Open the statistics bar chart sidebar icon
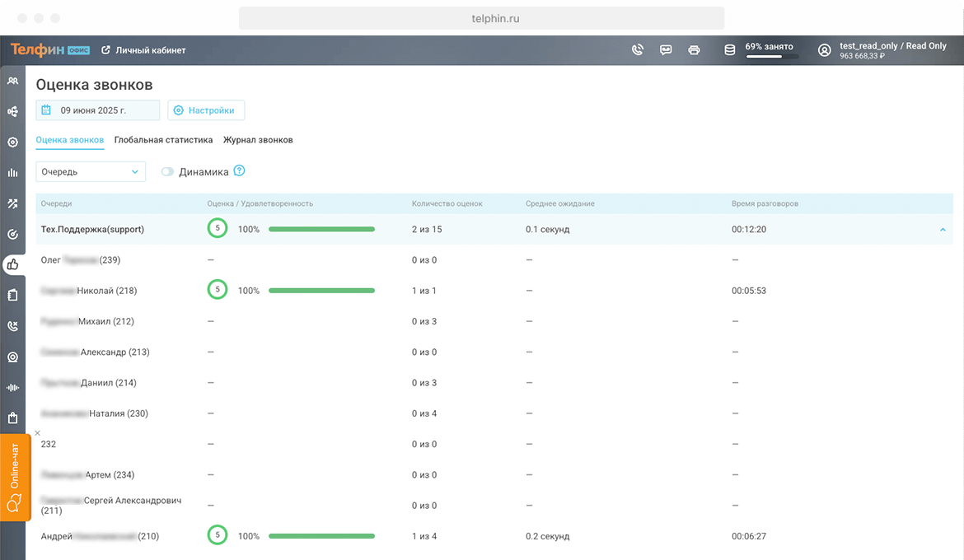Viewport: 964px width, 560px height. [12, 173]
